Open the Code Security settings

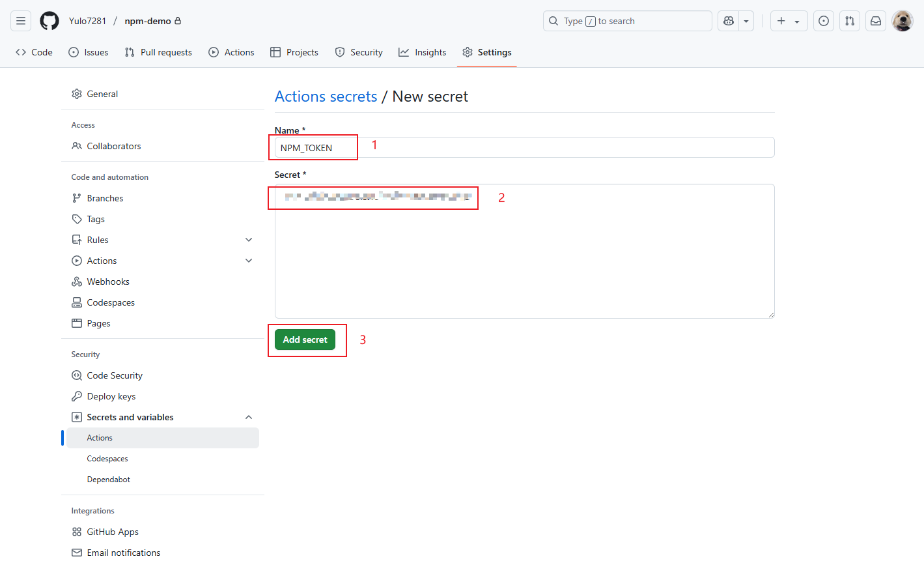[x=115, y=375]
